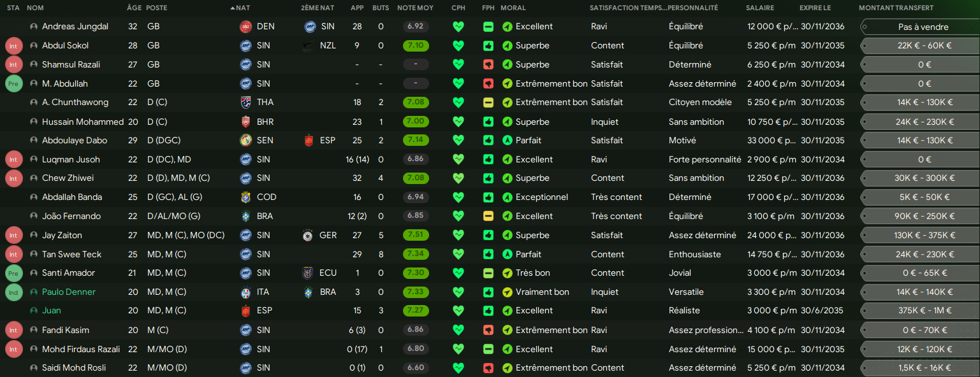Sort by the SALAIRE column header
This screenshot has width=980, height=377.
point(760,8)
